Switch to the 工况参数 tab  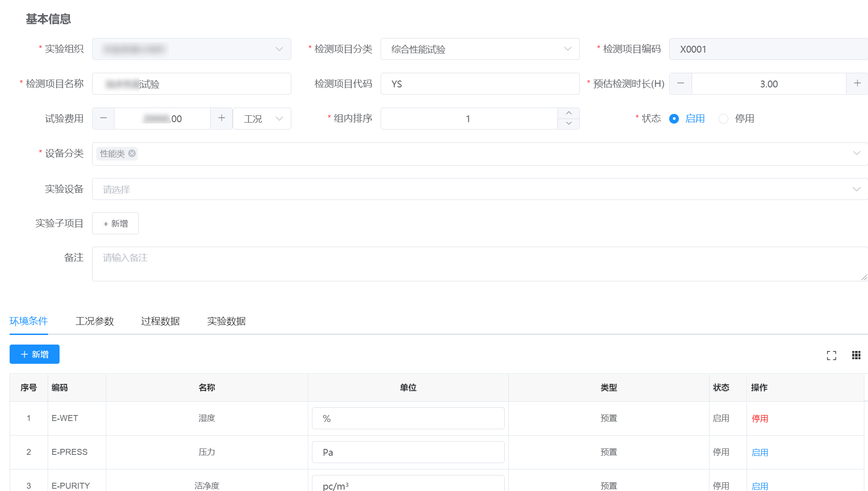pos(94,321)
